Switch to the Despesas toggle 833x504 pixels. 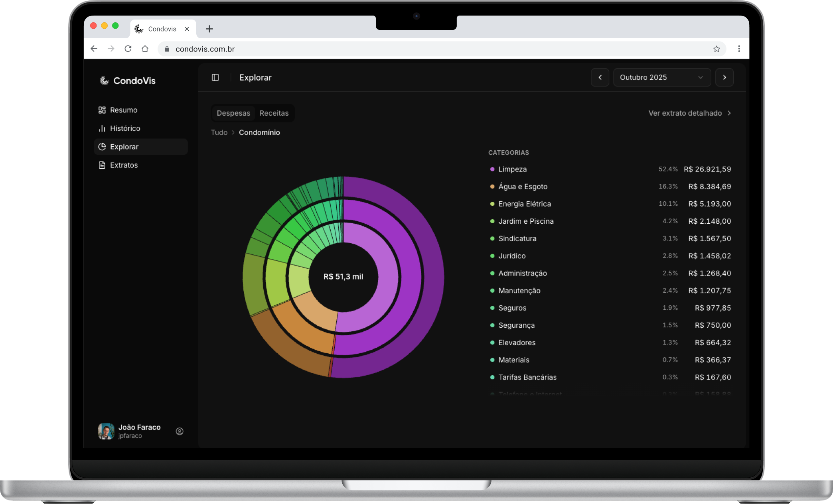click(x=233, y=113)
